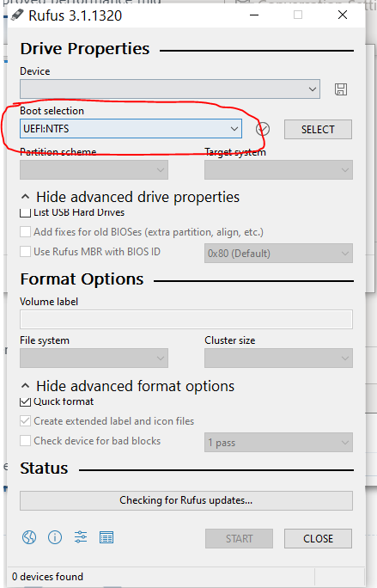Click the Volume label text field
Image resolution: width=377 pixels, height=588 pixels.
point(185,319)
